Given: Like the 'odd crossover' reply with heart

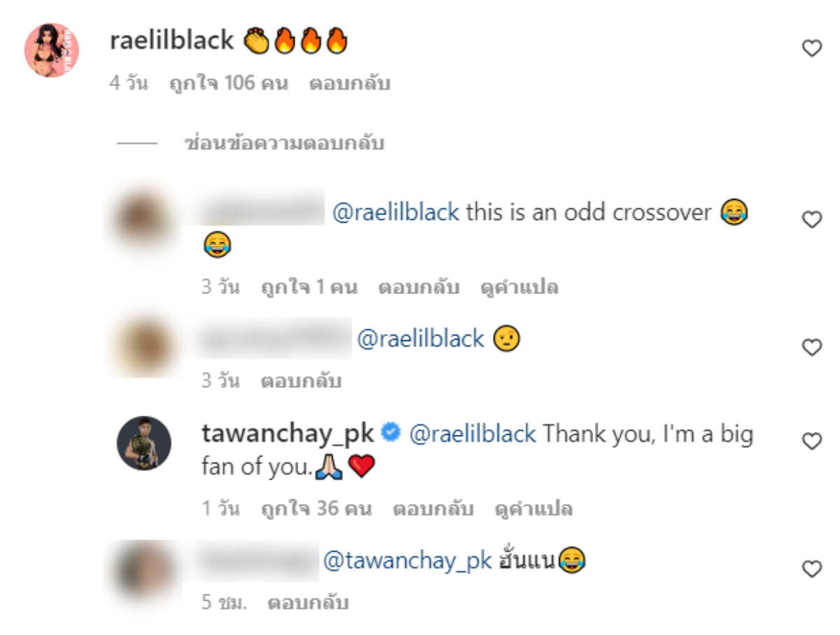Looking at the screenshot, I should 811,220.
